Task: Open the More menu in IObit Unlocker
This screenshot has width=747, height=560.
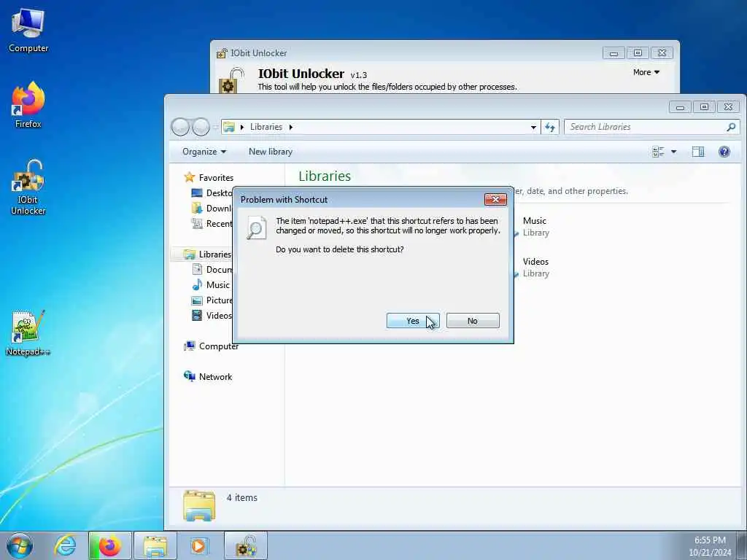Action: pos(646,72)
